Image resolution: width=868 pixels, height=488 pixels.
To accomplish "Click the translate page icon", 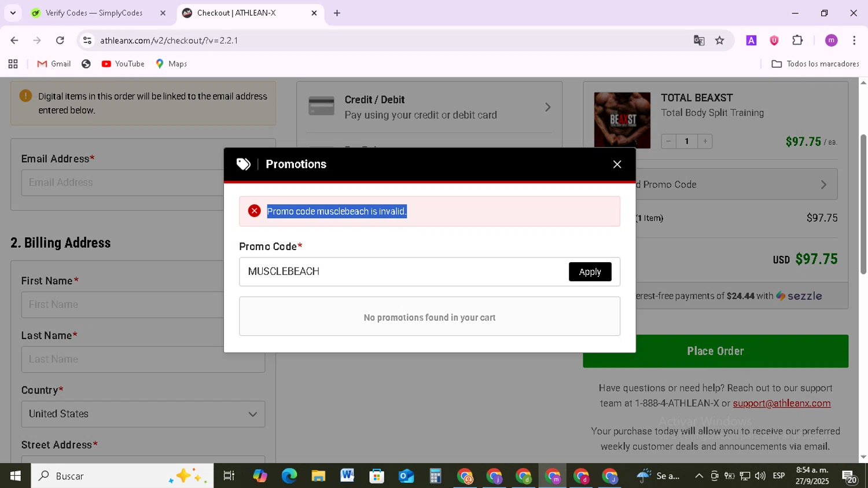I will 699,41.
